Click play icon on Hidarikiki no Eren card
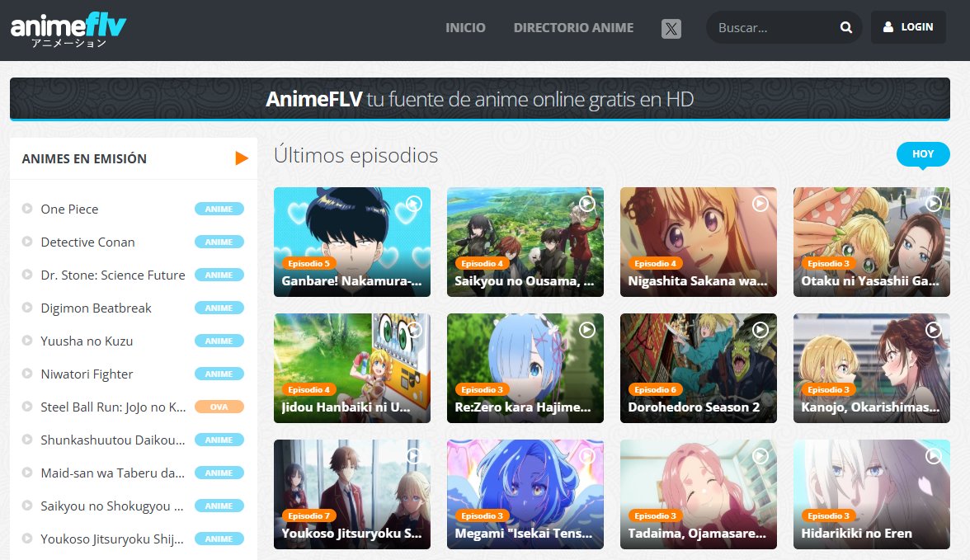The width and height of the screenshot is (970, 560). (x=934, y=456)
